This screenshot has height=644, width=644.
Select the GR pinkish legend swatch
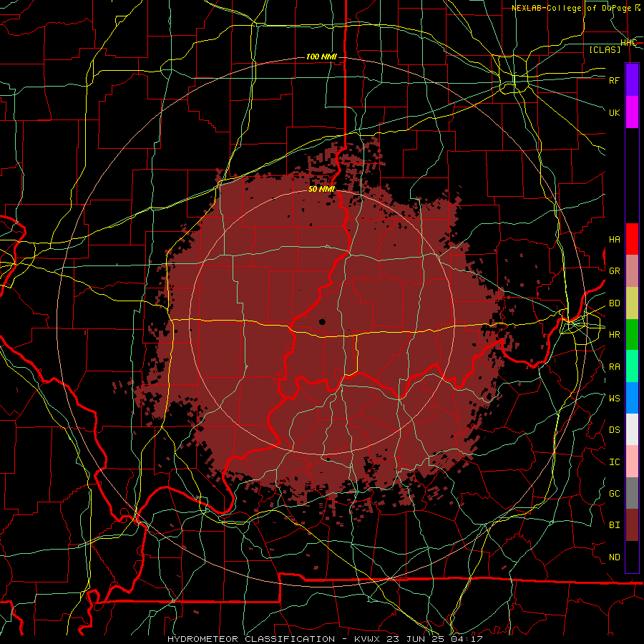(x=632, y=270)
